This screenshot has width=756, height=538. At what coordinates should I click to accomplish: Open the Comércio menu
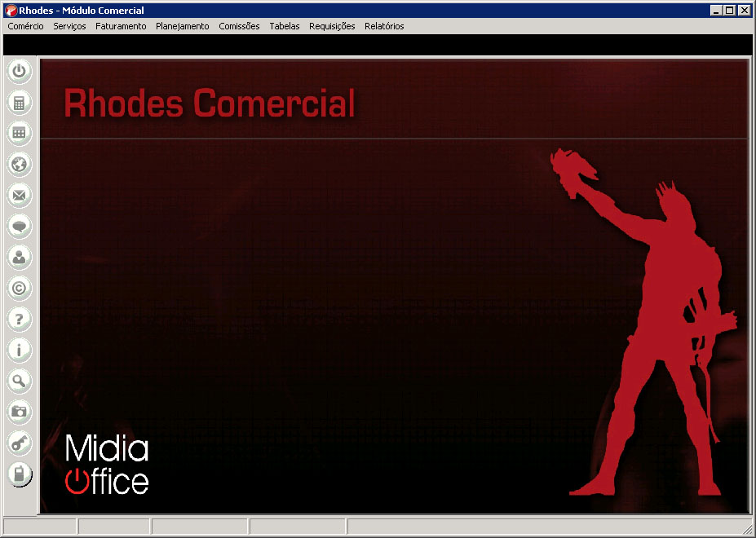coord(25,26)
